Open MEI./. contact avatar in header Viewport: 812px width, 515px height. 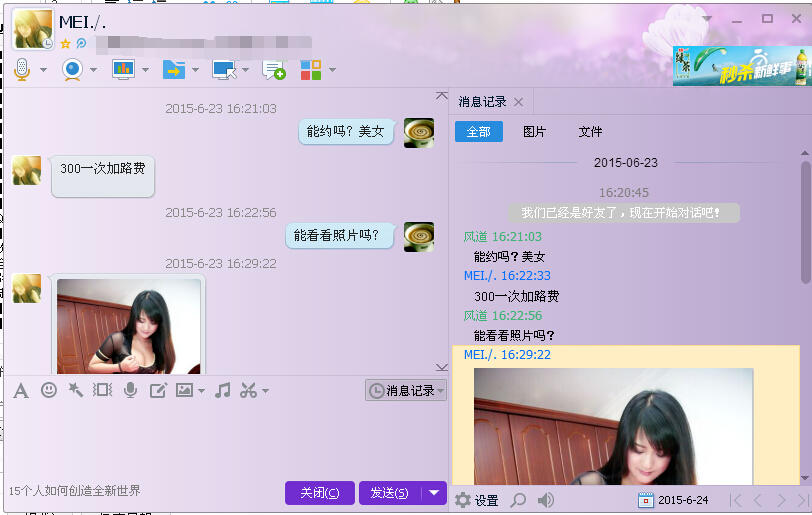coord(33,29)
